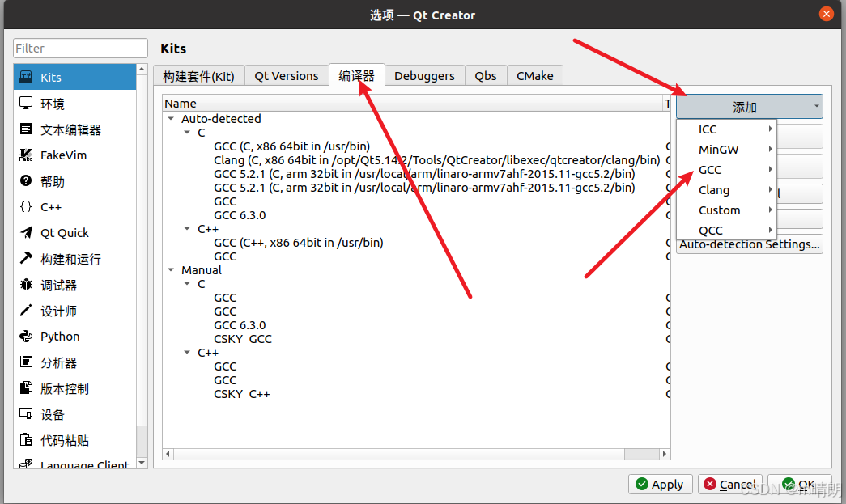
Task: Select GCC (C++, x86 64bit in /usr/bin)
Action: (x=299, y=243)
